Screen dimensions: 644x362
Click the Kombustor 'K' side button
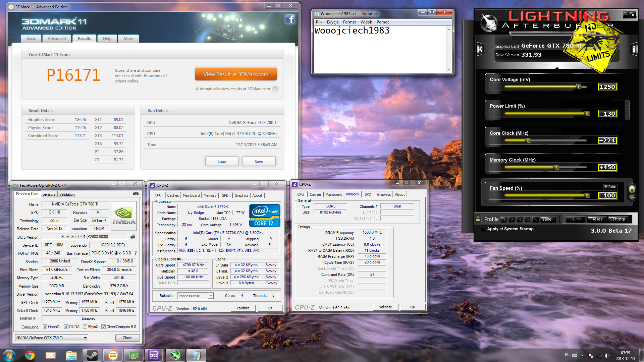(480, 49)
